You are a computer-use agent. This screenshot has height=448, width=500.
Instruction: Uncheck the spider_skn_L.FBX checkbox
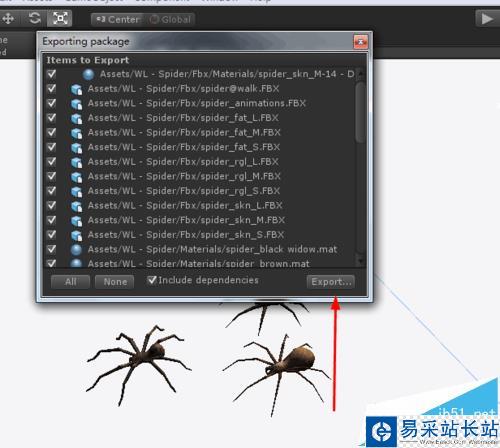[x=52, y=205]
